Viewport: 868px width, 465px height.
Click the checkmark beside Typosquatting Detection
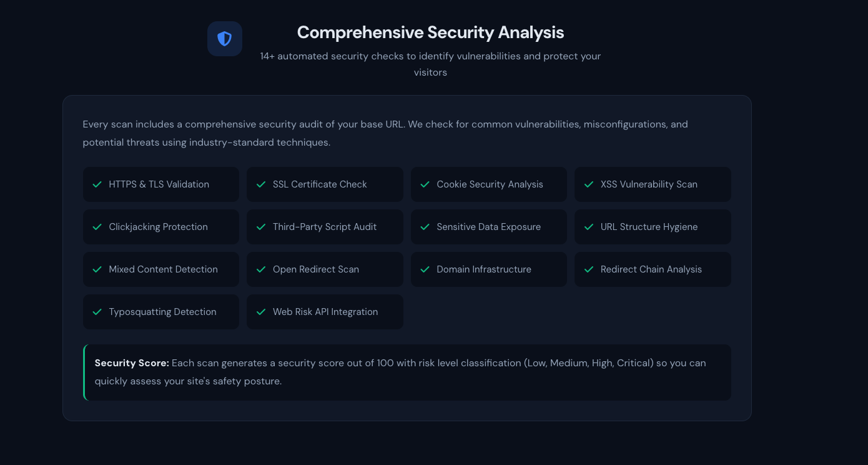[97, 312]
